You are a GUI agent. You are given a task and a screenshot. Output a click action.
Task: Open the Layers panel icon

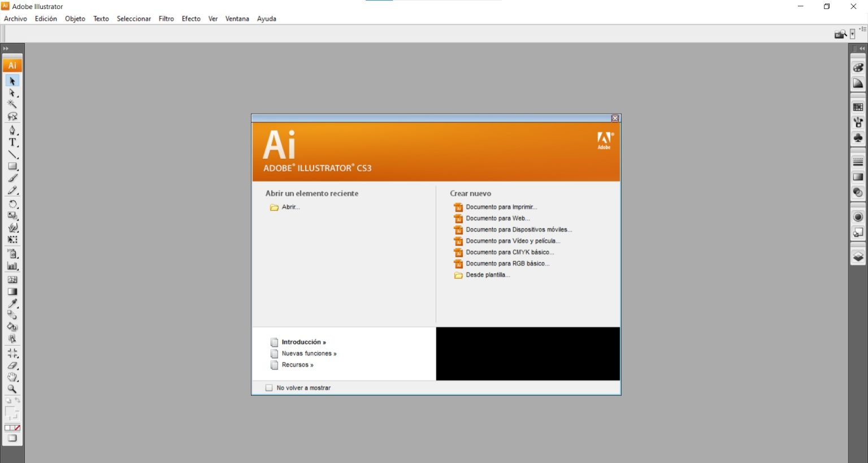tap(858, 257)
